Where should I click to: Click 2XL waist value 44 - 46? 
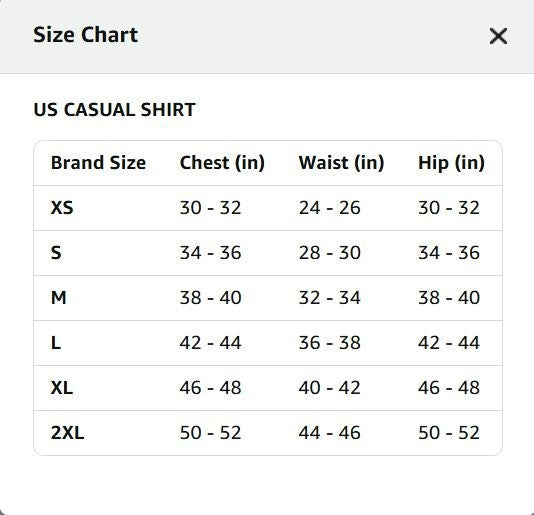coord(330,433)
